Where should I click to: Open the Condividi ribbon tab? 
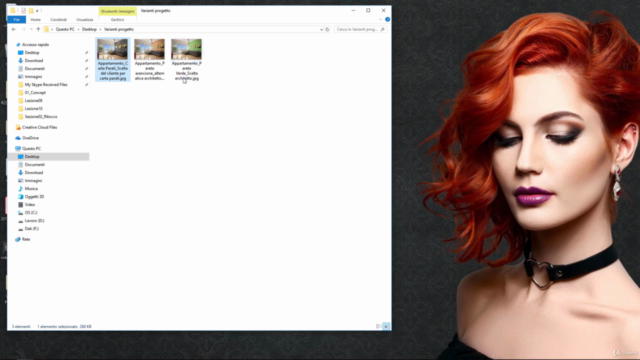click(x=58, y=20)
